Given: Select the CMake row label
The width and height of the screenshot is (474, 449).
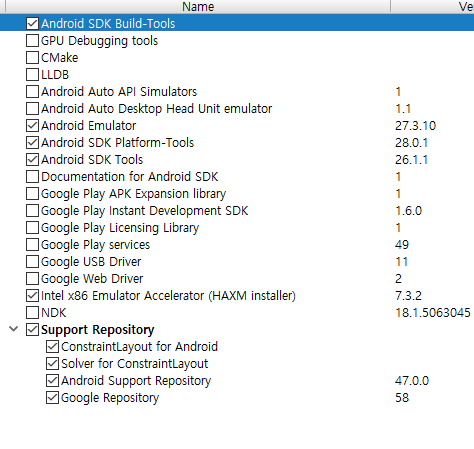Looking at the screenshot, I should click(x=59, y=58).
